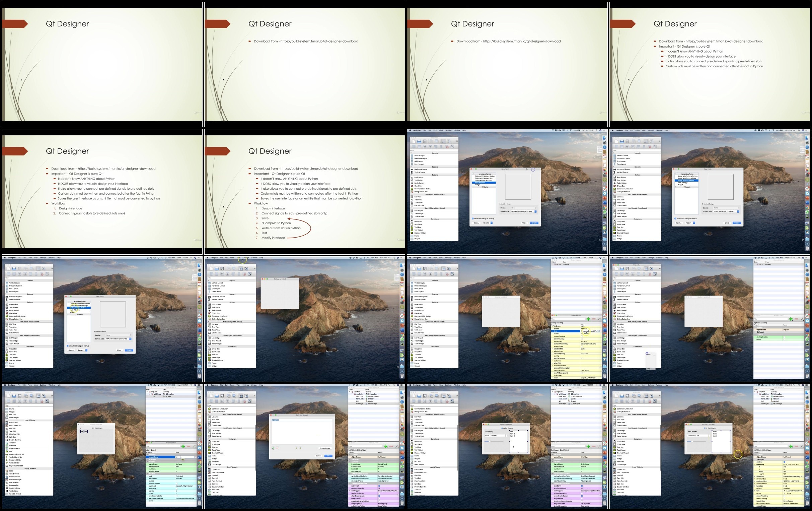Click Lay Out Horizontally icon in 6:58 PM frame
812x511 pixels.
coord(414,146)
